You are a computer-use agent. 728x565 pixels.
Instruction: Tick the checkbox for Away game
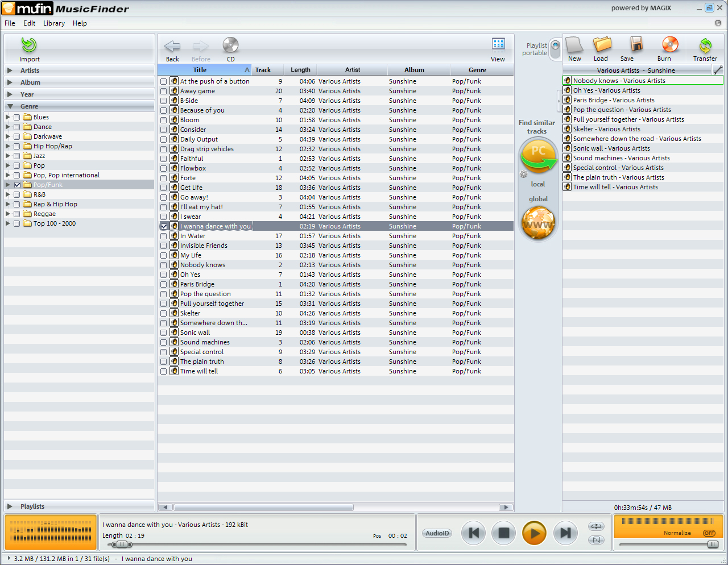click(164, 91)
